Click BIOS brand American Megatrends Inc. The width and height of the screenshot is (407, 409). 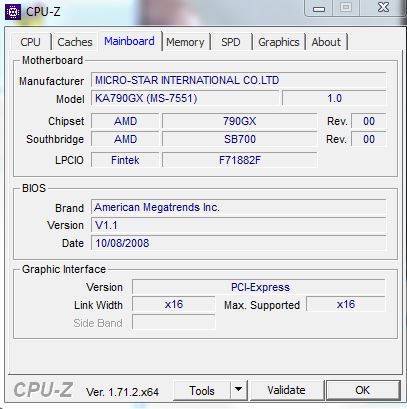tap(239, 207)
